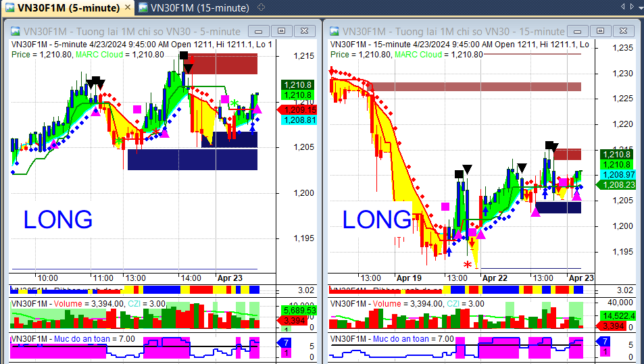Minimize the 5-minute chart window
644x364 pixels.
[259, 31]
